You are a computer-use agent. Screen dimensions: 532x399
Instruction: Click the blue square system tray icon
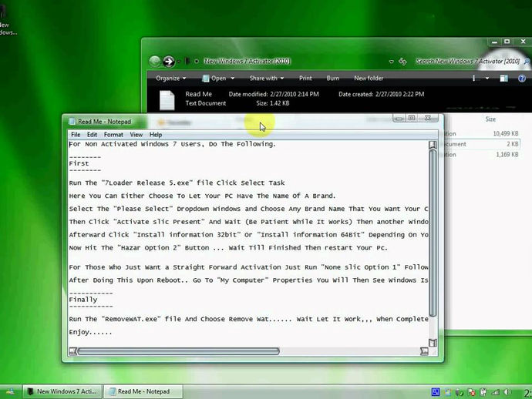tap(436, 392)
